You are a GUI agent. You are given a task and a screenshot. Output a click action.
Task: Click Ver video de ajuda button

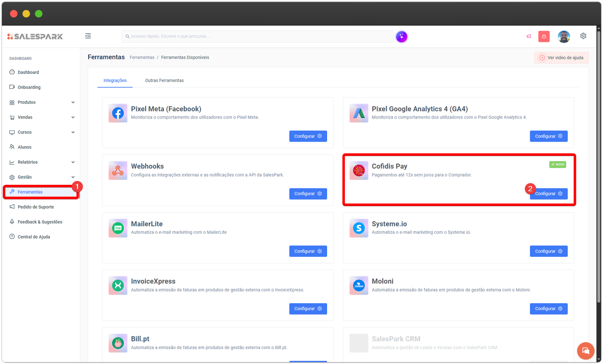(x=561, y=58)
